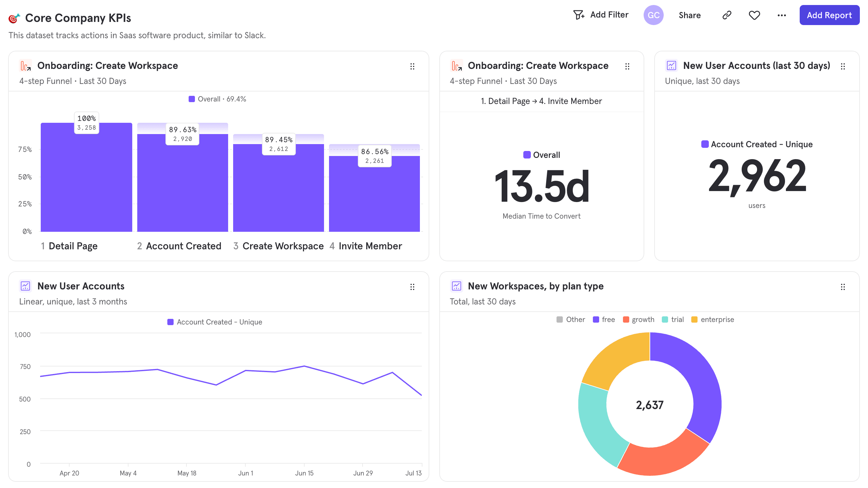Expand New Workspaces by plan type options
Viewport: 868px width, 488px height.
pos(843,287)
